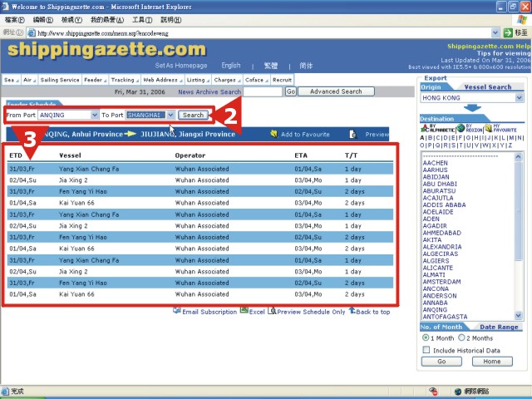Open the From Port dropdown
532x399 pixels.
click(x=94, y=115)
